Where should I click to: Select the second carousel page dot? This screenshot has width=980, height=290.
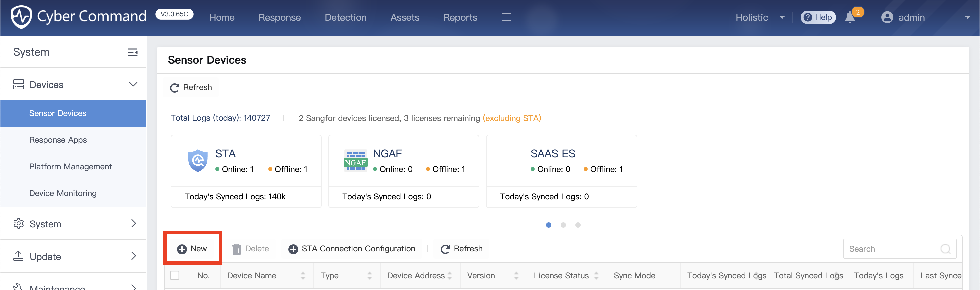click(x=563, y=225)
